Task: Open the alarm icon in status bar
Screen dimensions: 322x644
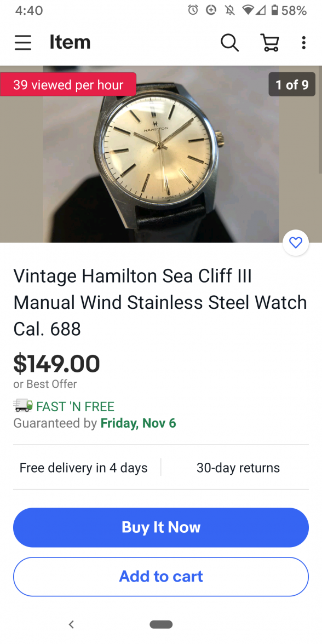Action: 193,10
